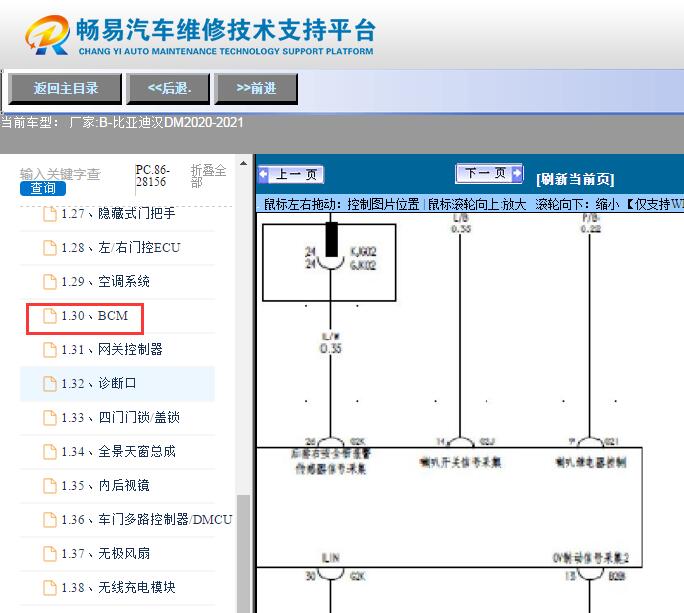Click the LIN label in the wiring diagram
Viewport: 684px width, 613px height.
pos(330,558)
